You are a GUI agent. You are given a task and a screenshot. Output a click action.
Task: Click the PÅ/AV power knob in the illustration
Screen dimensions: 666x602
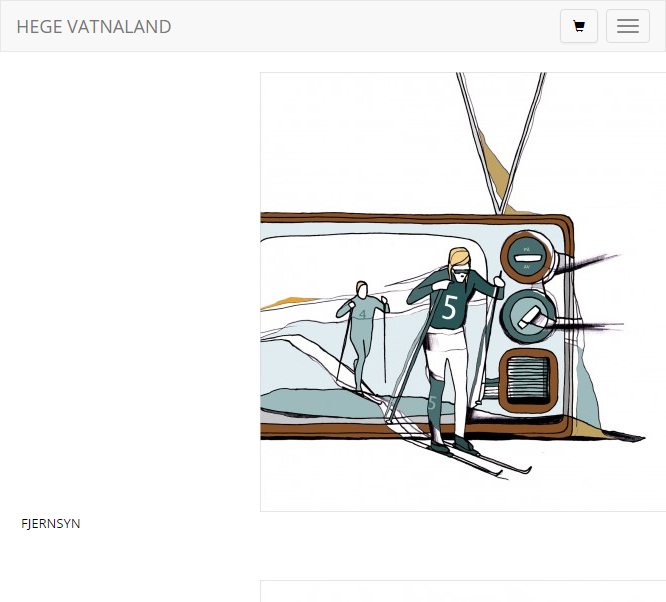pyautogui.click(x=526, y=257)
